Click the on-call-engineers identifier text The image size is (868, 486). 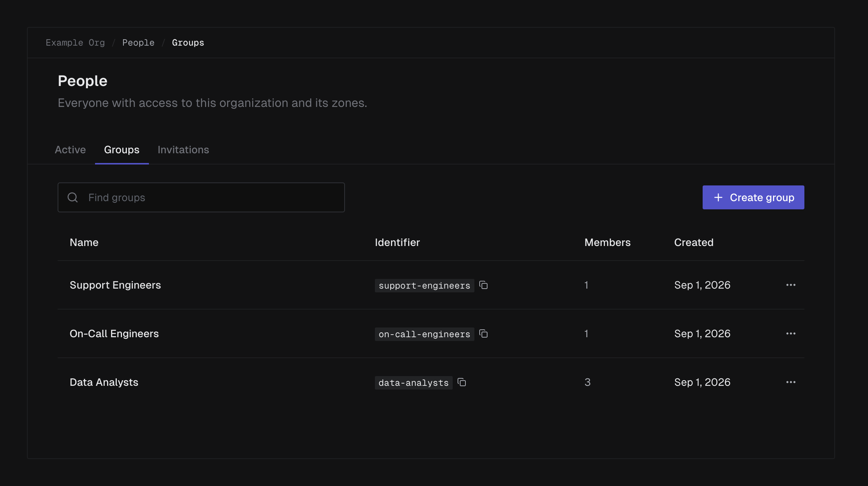424,334
